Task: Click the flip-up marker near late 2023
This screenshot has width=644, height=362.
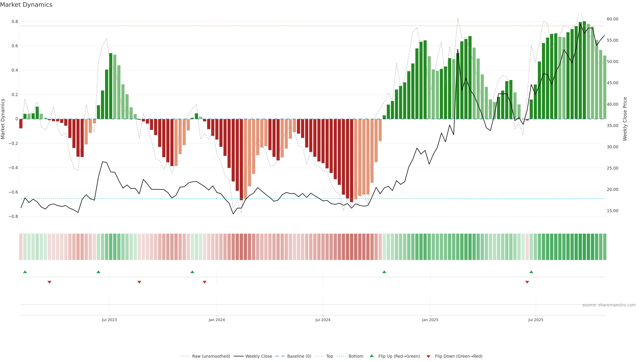Action: (x=192, y=272)
